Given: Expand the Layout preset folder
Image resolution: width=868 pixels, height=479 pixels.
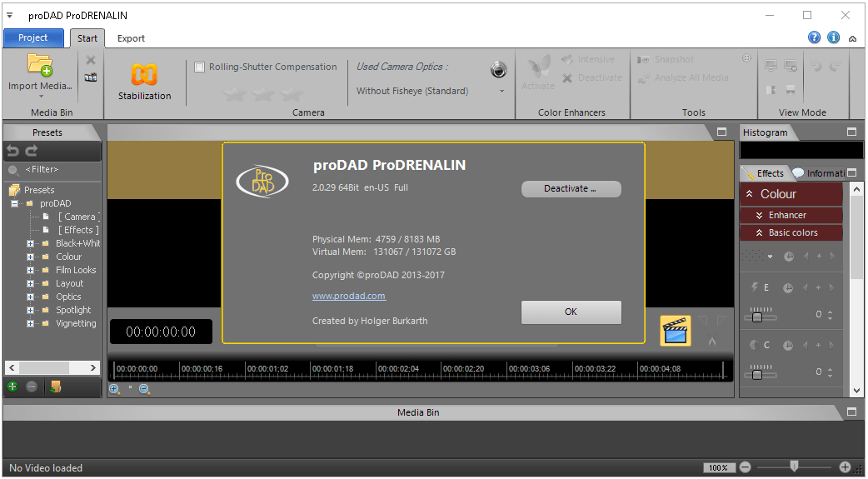Looking at the screenshot, I should tap(31, 283).
